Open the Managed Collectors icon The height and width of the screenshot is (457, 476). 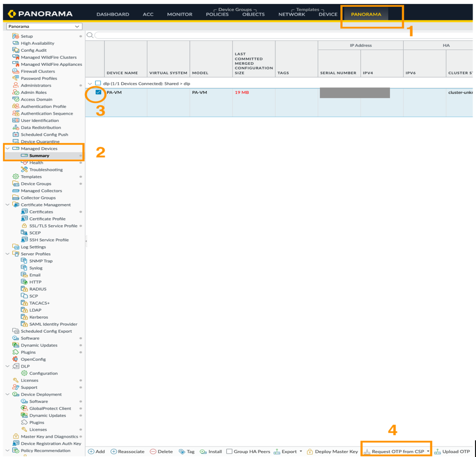click(x=15, y=191)
